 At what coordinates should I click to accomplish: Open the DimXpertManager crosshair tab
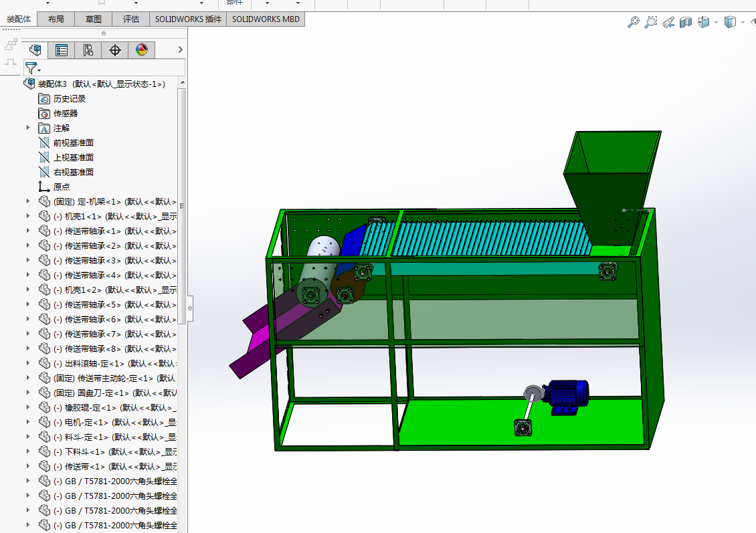pyautogui.click(x=115, y=50)
